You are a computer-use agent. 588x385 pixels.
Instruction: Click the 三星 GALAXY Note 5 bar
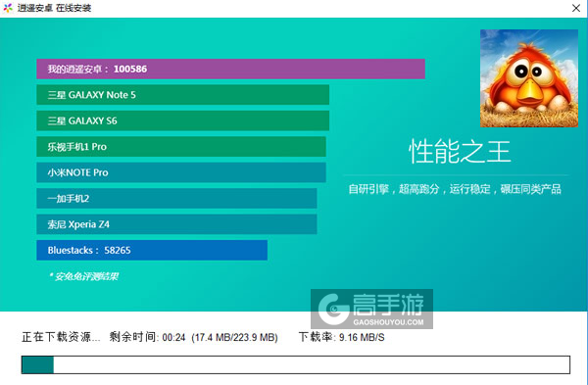182,95
